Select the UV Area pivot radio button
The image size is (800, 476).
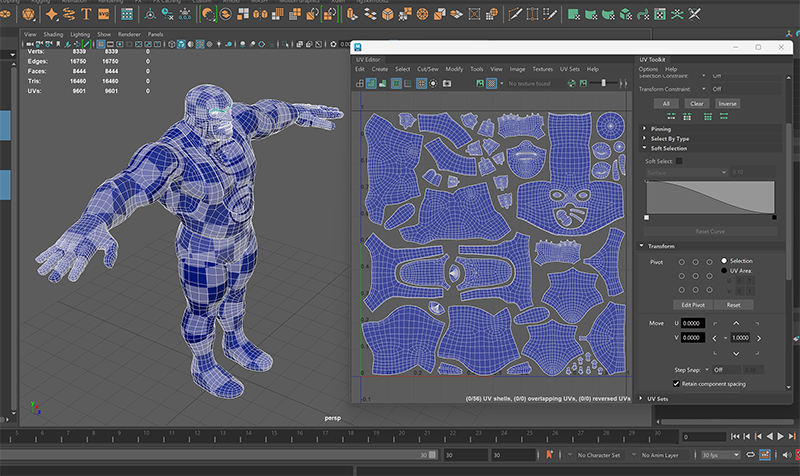725,270
